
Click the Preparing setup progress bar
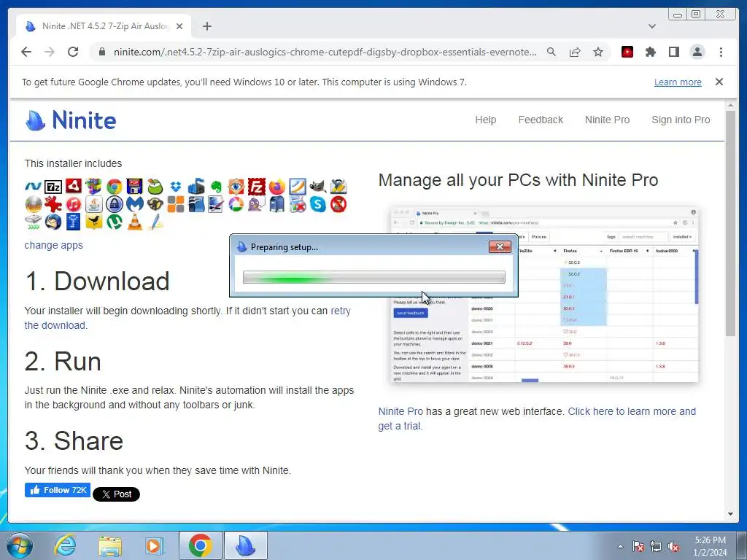pos(374,277)
